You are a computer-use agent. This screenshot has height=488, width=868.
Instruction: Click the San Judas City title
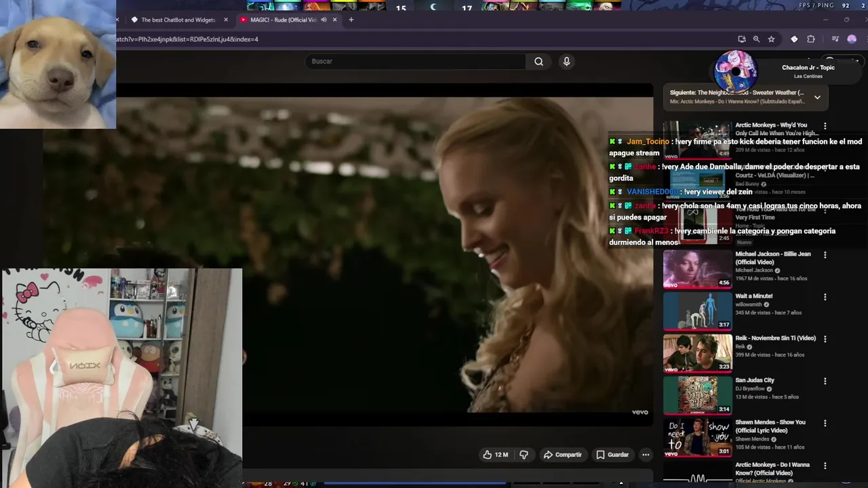[755, 380]
